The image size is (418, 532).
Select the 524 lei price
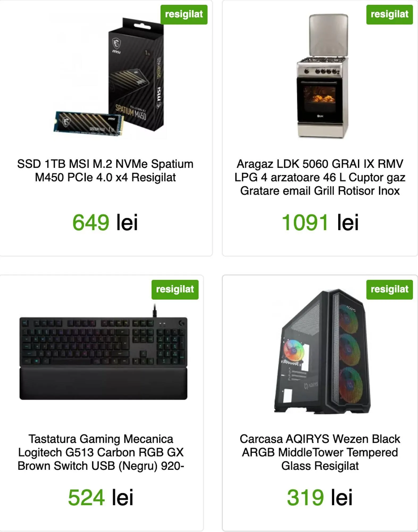click(101, 497)
